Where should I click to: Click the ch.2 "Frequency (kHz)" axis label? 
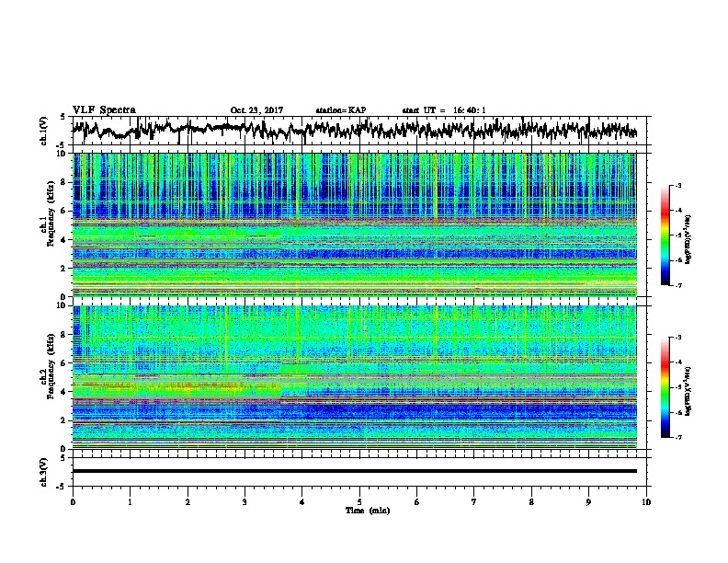(51, 366)
